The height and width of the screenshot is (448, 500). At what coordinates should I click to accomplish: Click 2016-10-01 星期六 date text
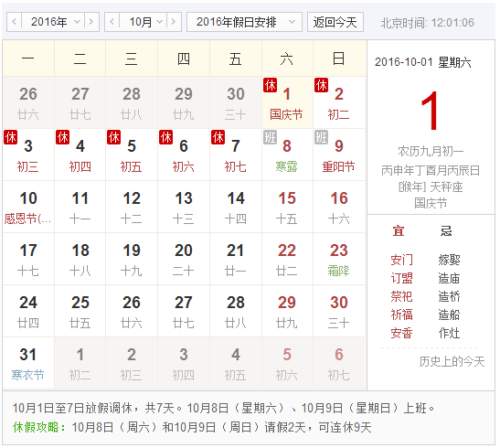423,62
